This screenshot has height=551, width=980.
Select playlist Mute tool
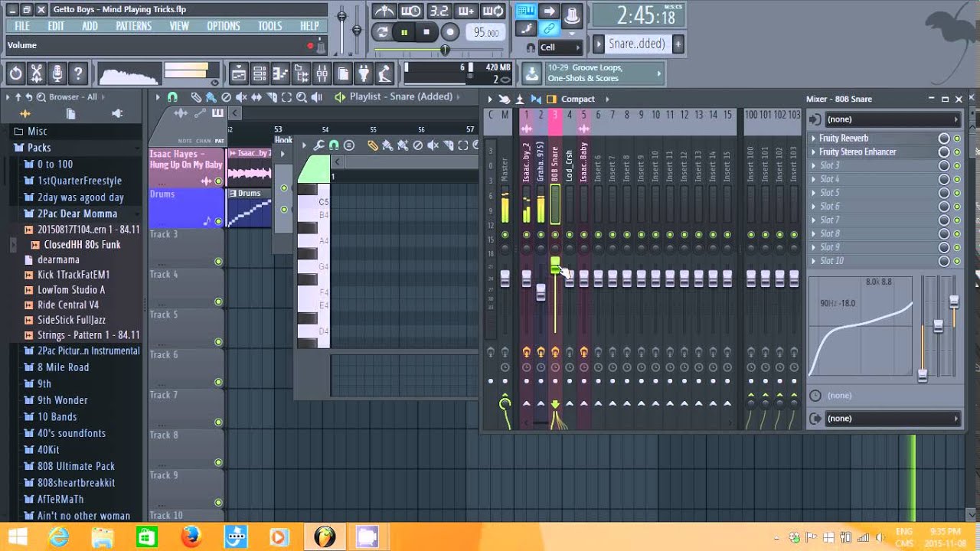tap(241, 97)
